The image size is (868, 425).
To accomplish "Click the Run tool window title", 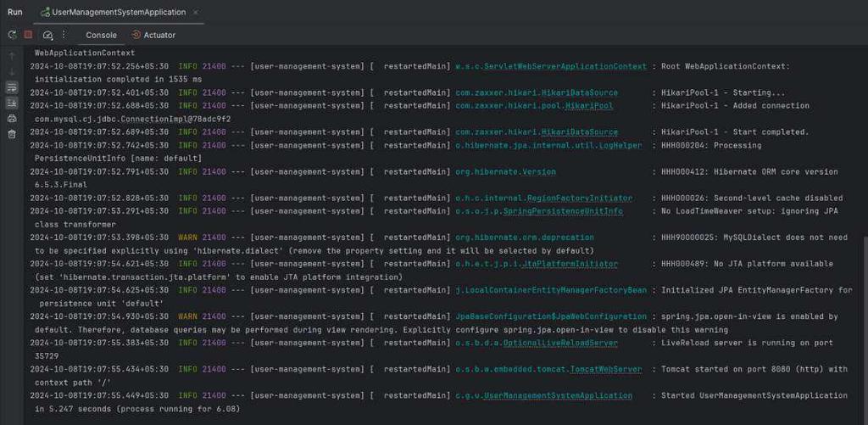I will 15,12.
